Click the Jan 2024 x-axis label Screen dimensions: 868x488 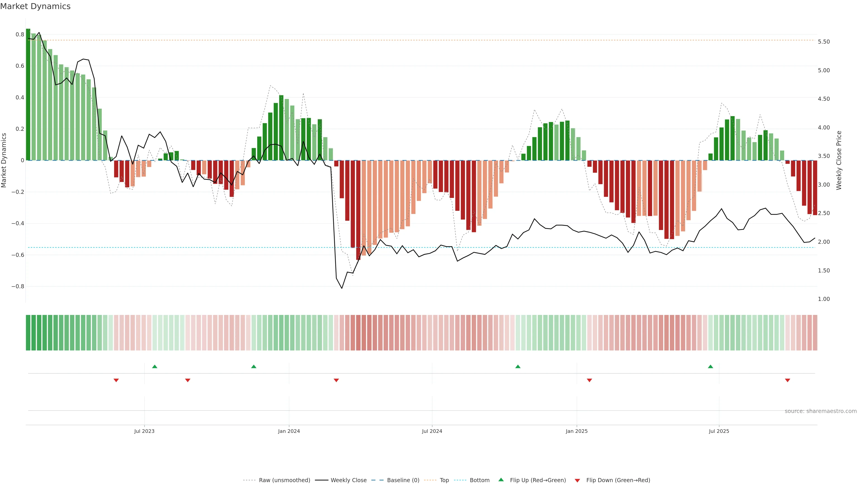click(289, 431)
